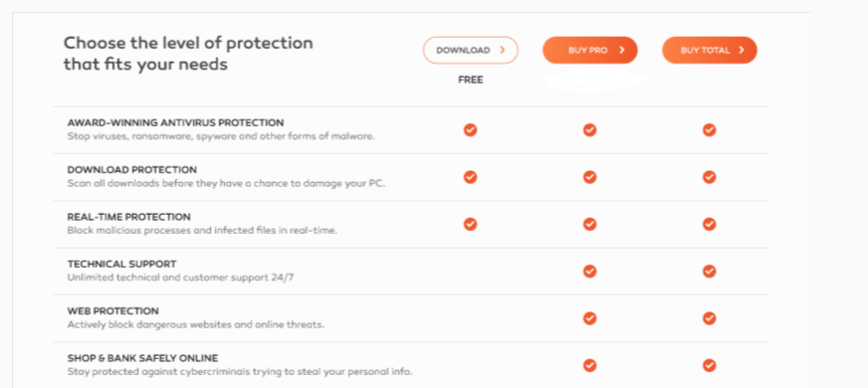Screen dimensions: 868x388
Task: Click the Free checkmark for Real-Time Protection
Action: [x=471, y=224]
